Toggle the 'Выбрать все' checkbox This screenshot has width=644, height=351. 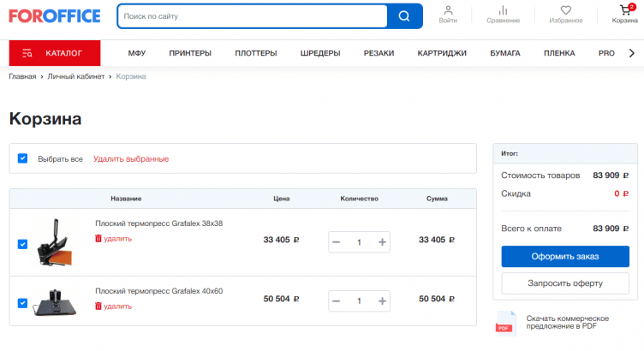22,158
